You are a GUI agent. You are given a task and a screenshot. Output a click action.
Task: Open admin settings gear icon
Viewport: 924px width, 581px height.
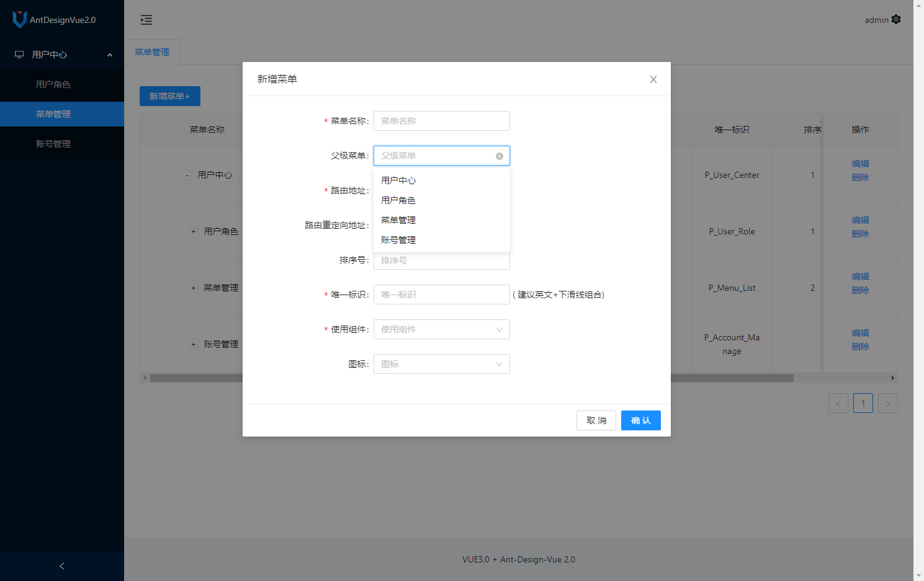pos(896,19)
